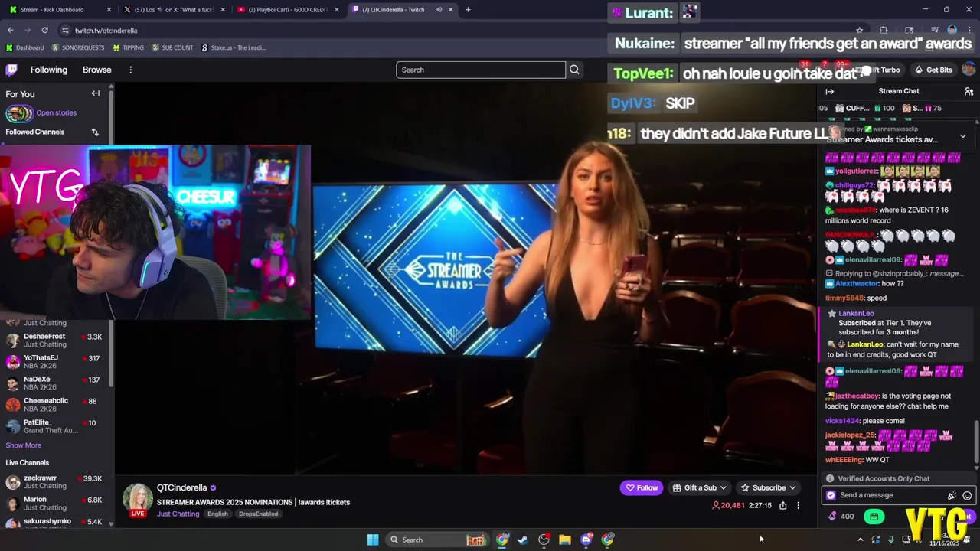980x551 pixels.
Task: Open PatElite_ channel in sidebar
Action: tap(55, 426)
